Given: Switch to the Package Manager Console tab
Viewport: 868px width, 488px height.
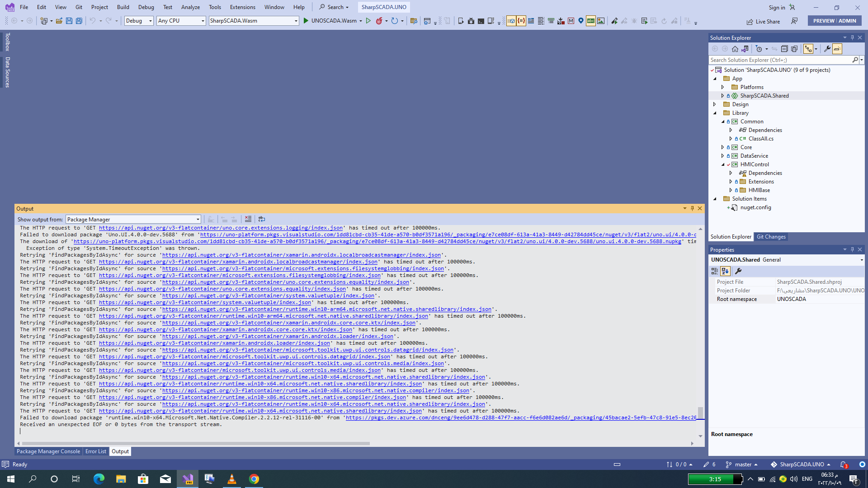Looking at the screenshot, I should pyautogui.click(x=48, y=451).
